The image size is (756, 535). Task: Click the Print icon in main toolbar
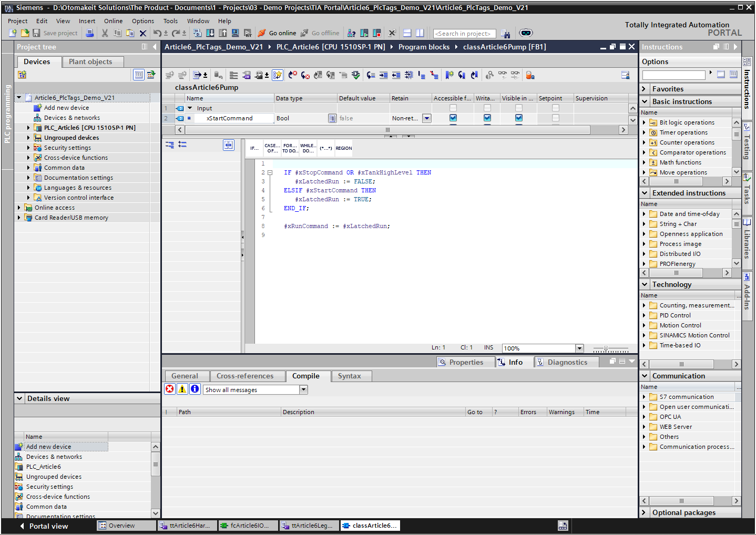(90, 33)
